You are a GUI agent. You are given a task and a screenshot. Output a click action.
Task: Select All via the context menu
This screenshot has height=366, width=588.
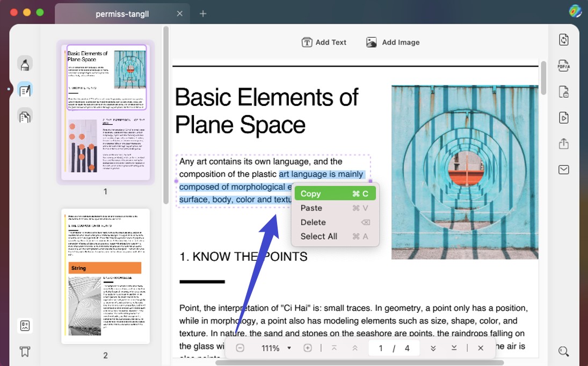(x=318, y=236)
